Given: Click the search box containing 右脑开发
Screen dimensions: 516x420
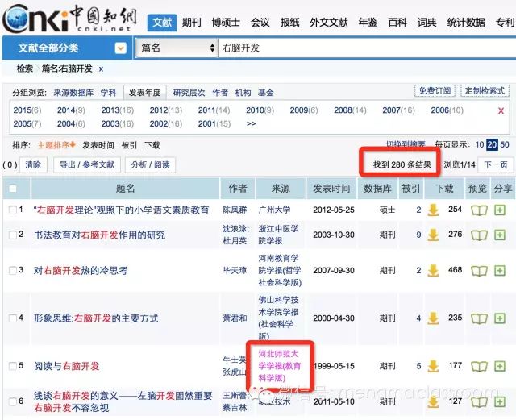Looking at the screenshot, I should (363, 48).
